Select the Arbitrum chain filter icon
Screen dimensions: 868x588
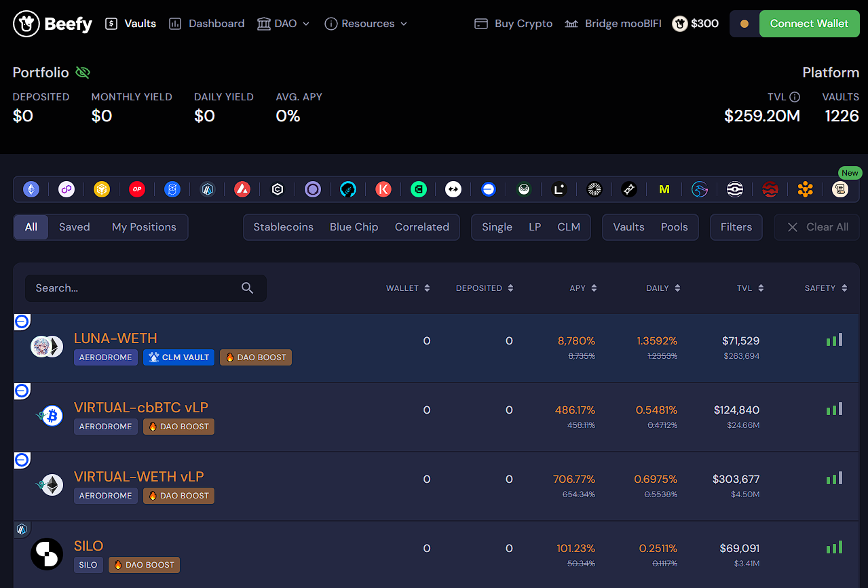pyautogui.click(x=208, y=189)
